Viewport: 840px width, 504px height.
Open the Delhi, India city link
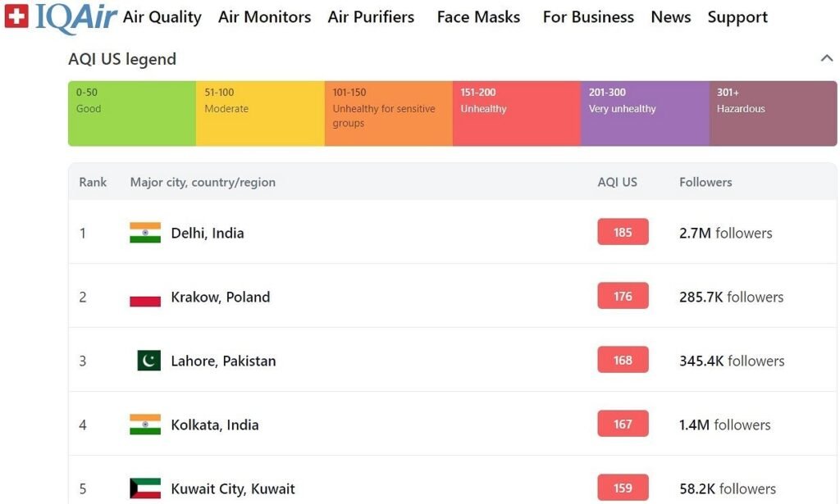pyautogui.click(x=208, y=233)
